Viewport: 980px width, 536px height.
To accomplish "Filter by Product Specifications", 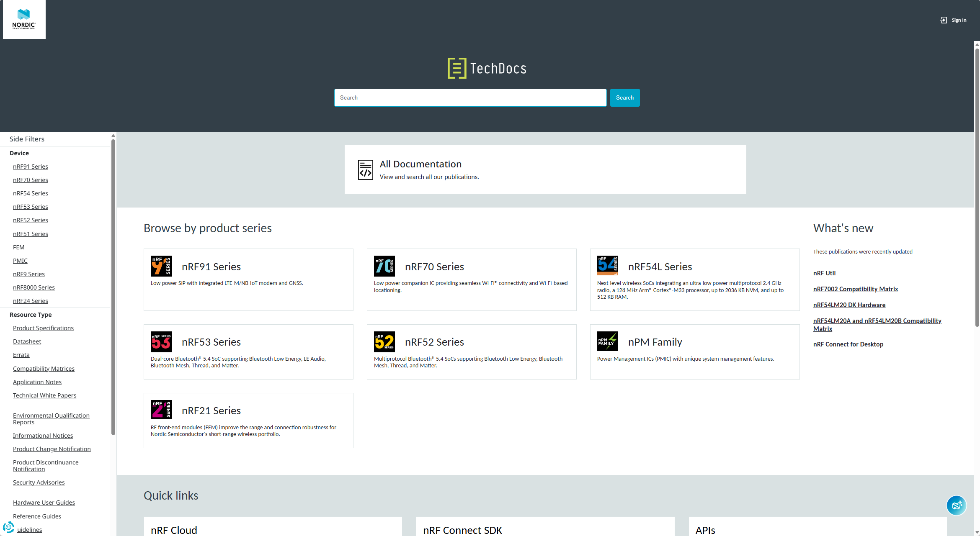I will (x=43, y=328).
